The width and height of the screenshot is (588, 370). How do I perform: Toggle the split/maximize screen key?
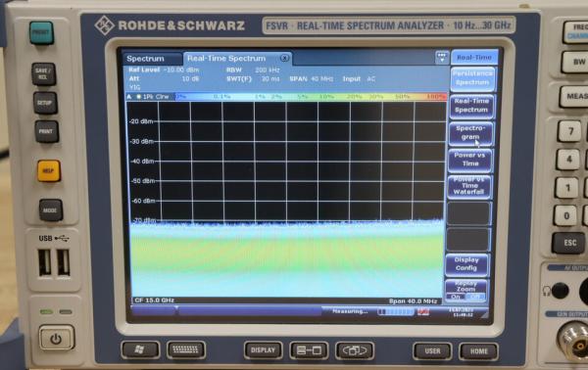tap(309, 350)
